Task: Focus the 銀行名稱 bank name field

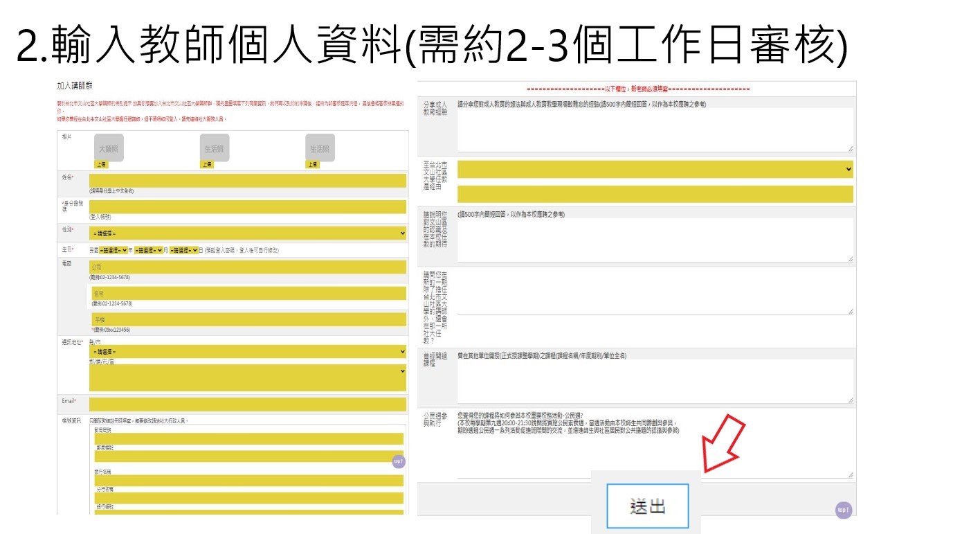Action: tap(249, 480)
